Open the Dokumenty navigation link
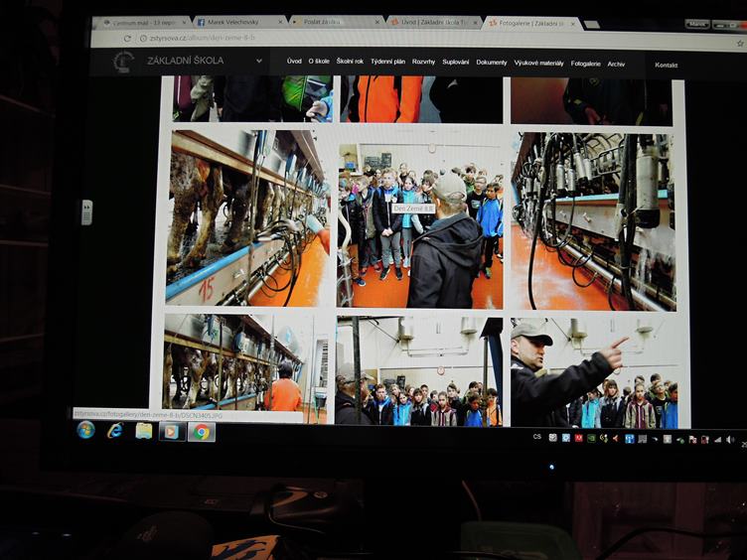Screen dimensions: 747x560 pyautogui.click(x=491, y=62)
